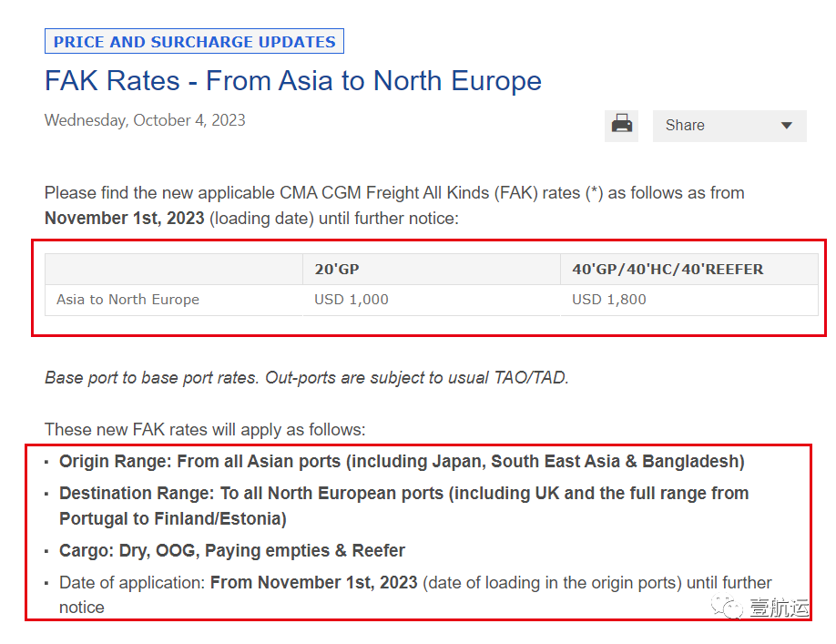836x644 pixels.
Task: Click the USD 1,000 rate cell
Action: click(352, 300)
